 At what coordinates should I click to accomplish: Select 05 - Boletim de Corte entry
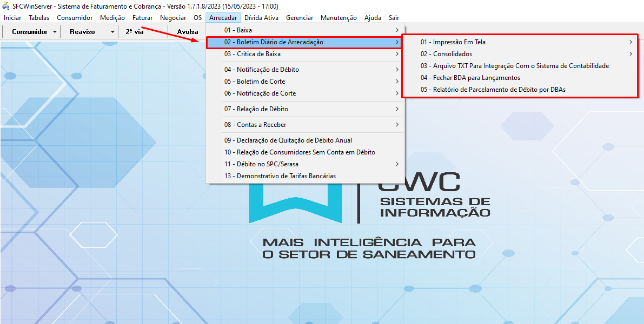point(306,82)
